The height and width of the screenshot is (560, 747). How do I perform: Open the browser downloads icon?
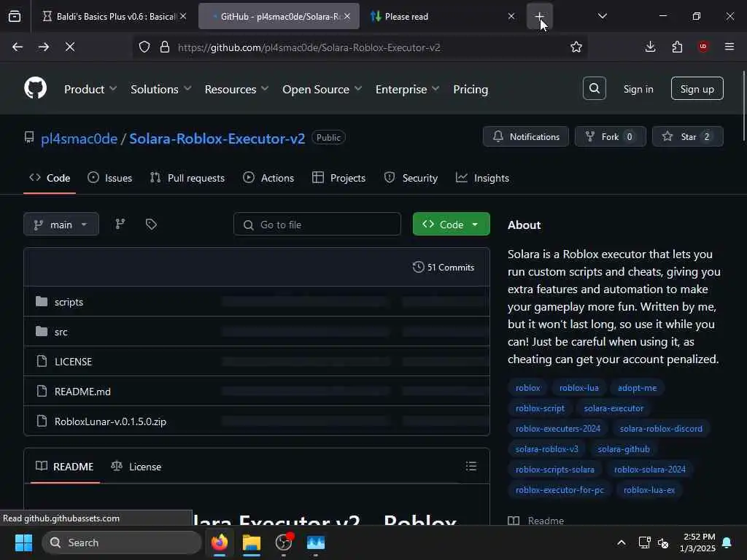(x=650, y=47)
